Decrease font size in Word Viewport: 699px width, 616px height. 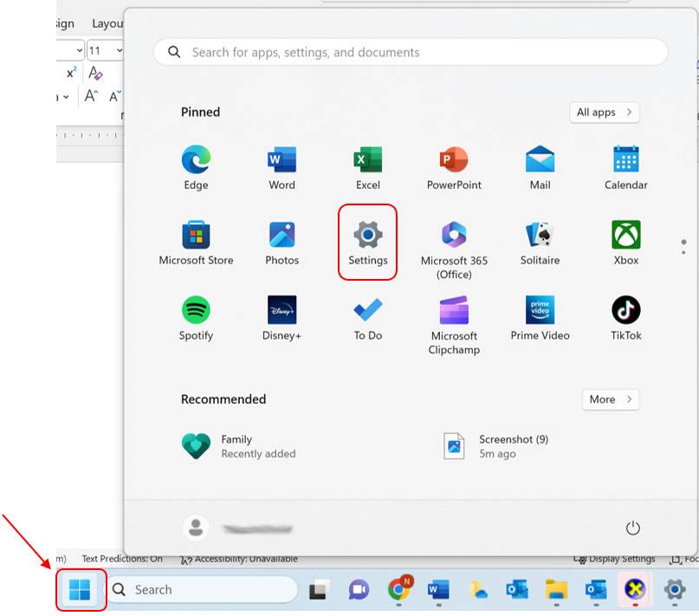115,95
